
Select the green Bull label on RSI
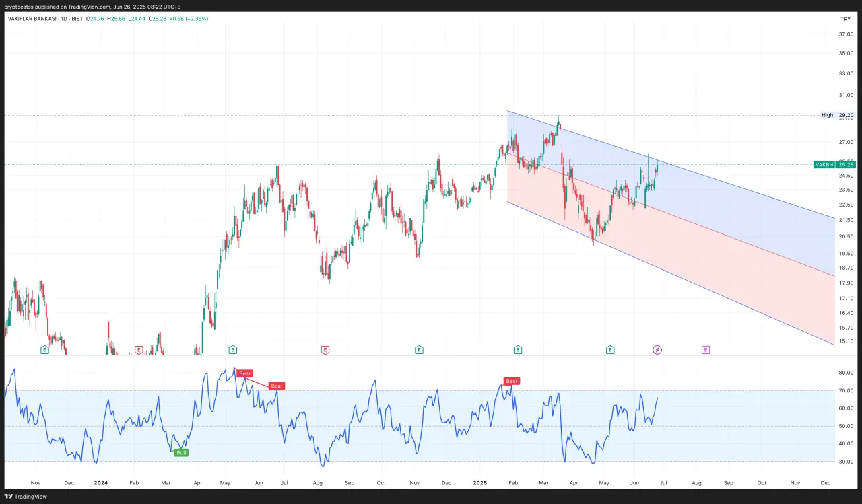pos(181,453)
